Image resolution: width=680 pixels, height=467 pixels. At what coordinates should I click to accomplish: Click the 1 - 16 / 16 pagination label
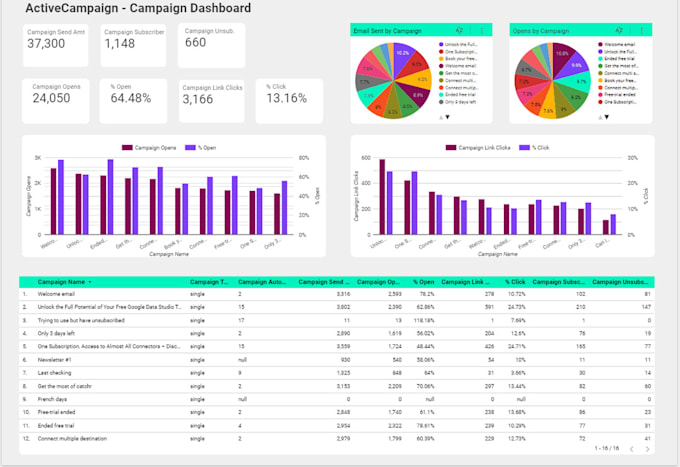(607, 448)
